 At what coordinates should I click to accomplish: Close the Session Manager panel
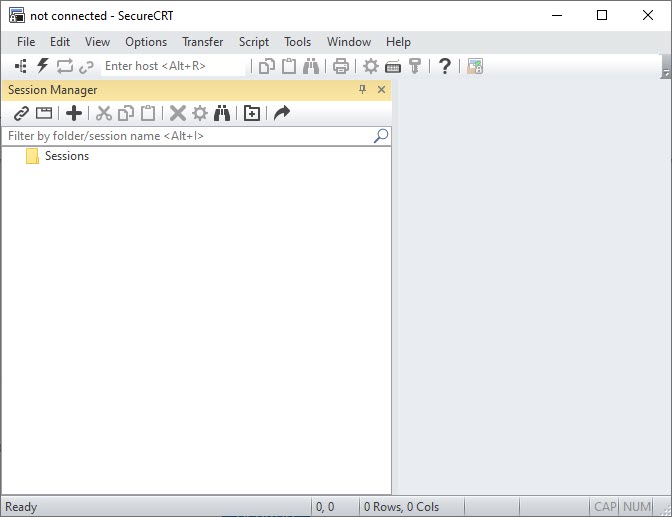(x=381, y=90)
